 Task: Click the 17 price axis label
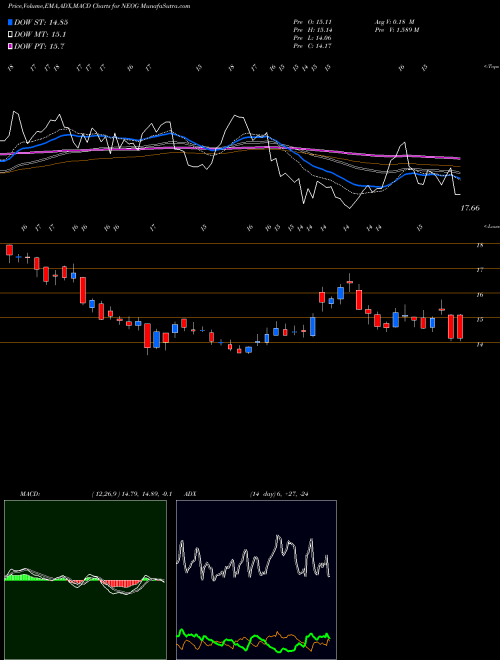click(479, 270)
